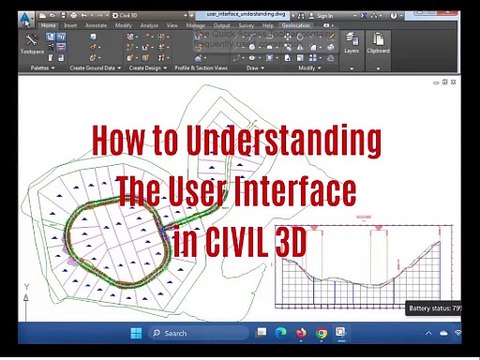Select the Move tool in Modify panel
The width and height of the screenshot is (480, 360).
coord(288,36)
